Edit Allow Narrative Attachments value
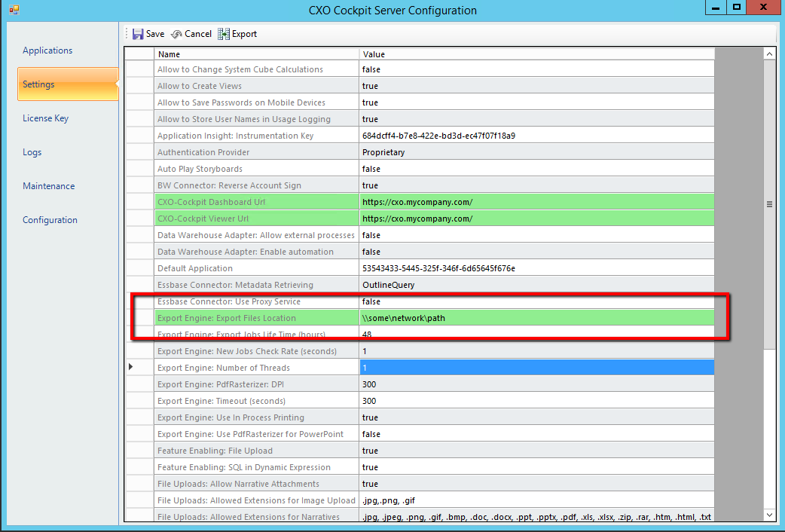The width and height of the screenshot is (785, 532). point(536,484)
